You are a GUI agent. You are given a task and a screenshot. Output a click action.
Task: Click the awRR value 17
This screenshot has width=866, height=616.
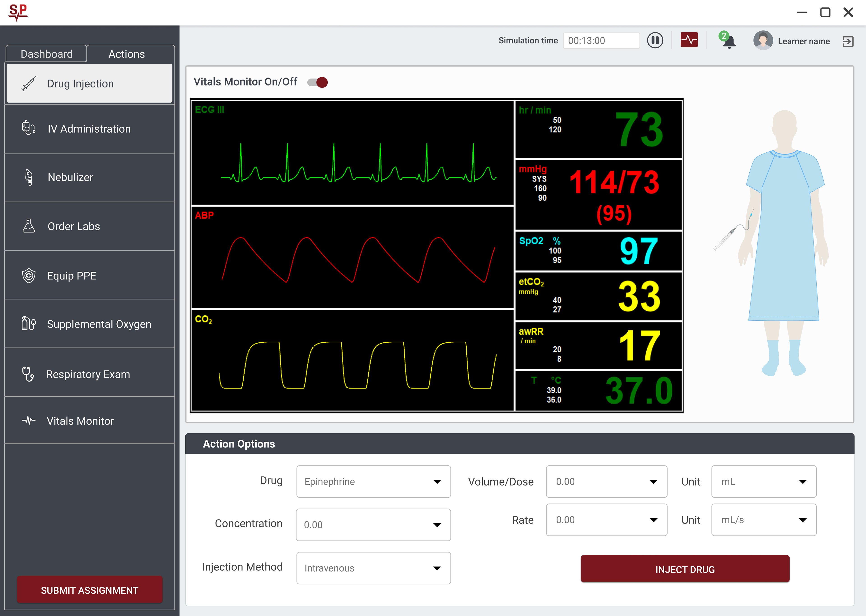point(640,345)
